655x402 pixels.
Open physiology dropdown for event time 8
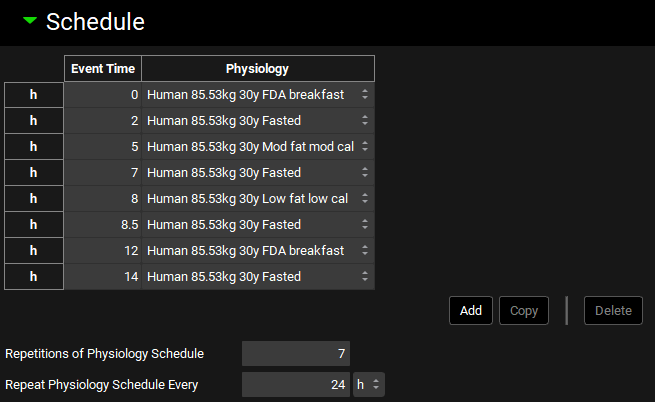coord(258,199)
